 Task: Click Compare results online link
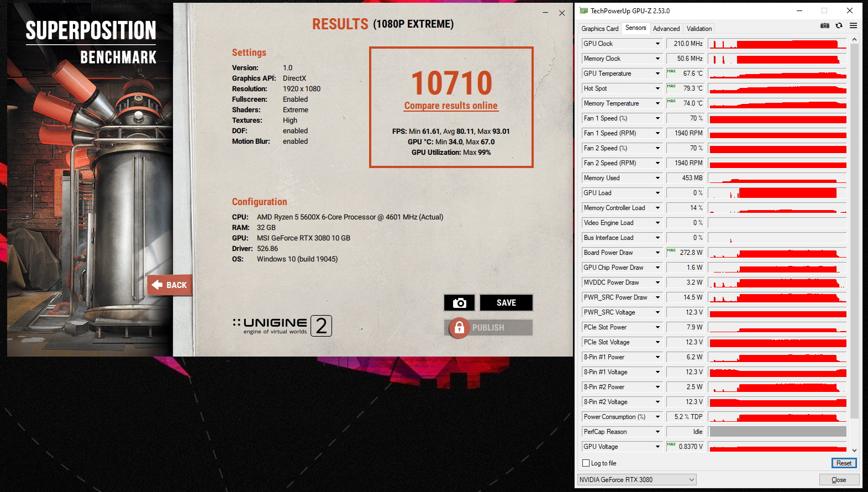click(451, 106)
